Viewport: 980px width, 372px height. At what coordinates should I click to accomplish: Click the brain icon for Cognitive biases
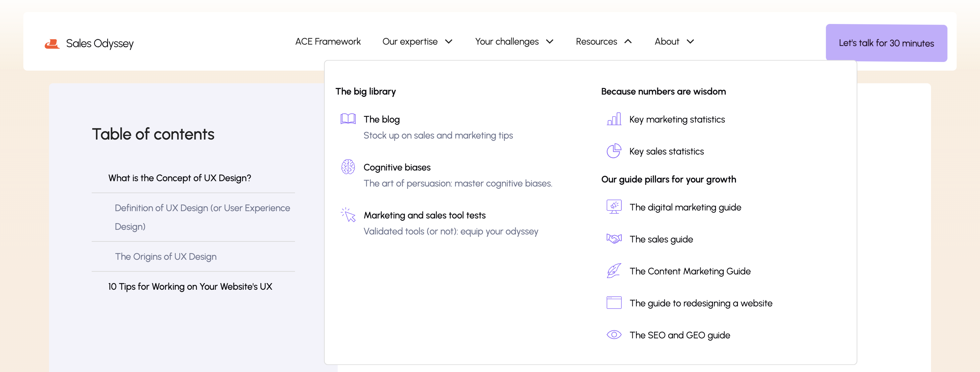point(348,167)
